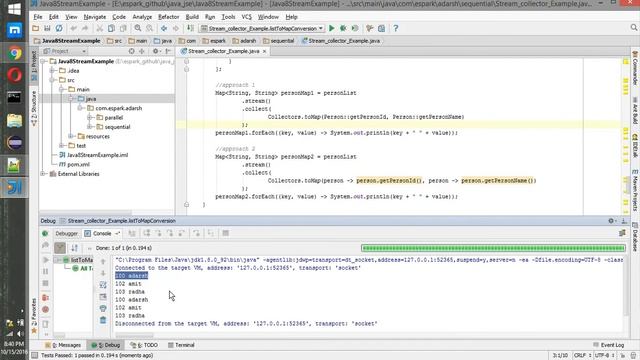
Task: Expand the .idea folder node
Action: coord(52,71)
